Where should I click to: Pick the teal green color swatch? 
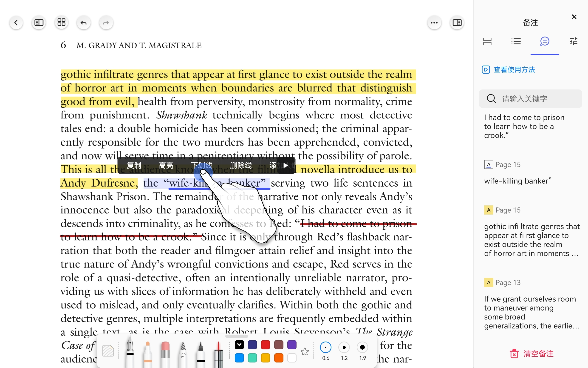click(x=252, y=358)
